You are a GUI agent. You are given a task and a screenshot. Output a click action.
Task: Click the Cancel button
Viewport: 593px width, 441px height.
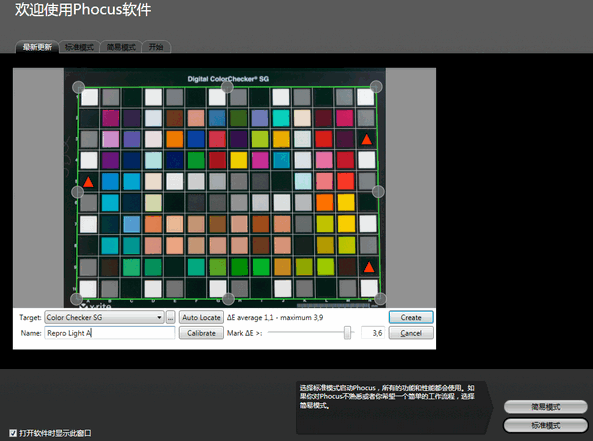[411, 333]
